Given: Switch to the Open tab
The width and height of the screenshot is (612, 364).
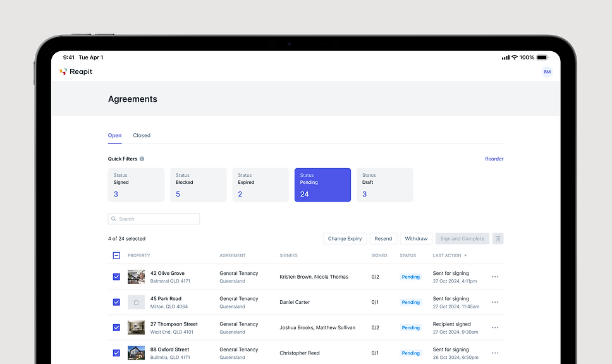Looking at the screenshot, I should pyautogui.click(x=115, y=135).
